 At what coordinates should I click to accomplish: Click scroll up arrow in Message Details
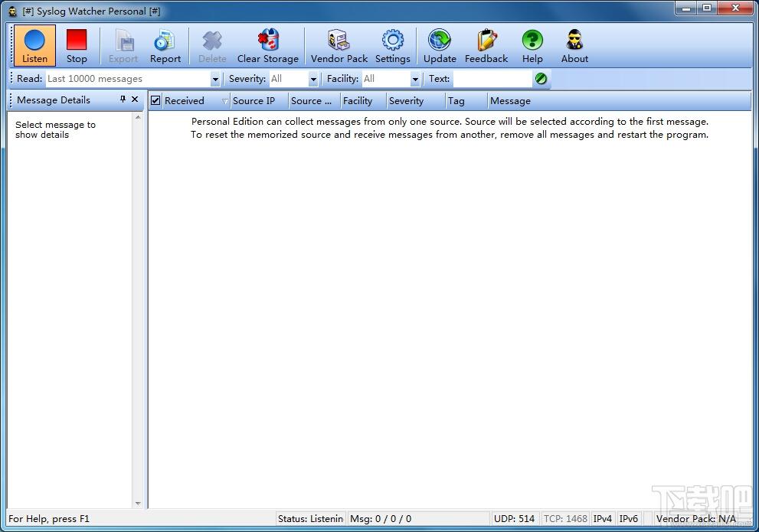click(x=138, y=118)
